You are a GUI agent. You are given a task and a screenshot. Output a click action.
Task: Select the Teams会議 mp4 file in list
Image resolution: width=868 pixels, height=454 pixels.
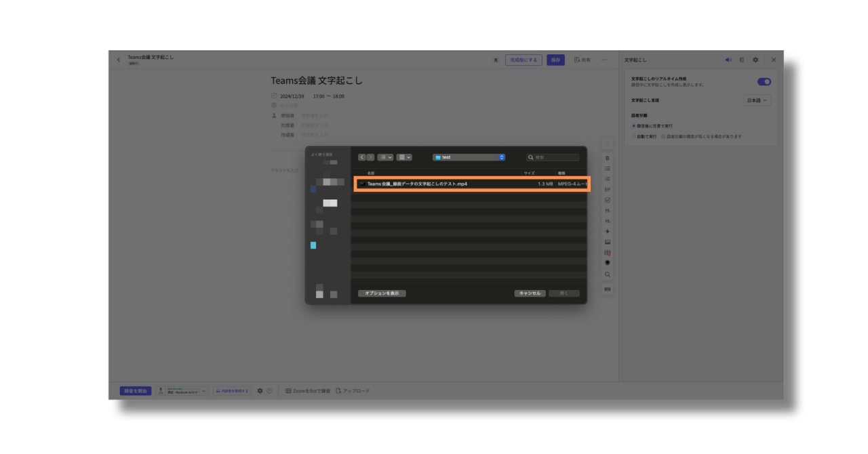click(471, 184)
